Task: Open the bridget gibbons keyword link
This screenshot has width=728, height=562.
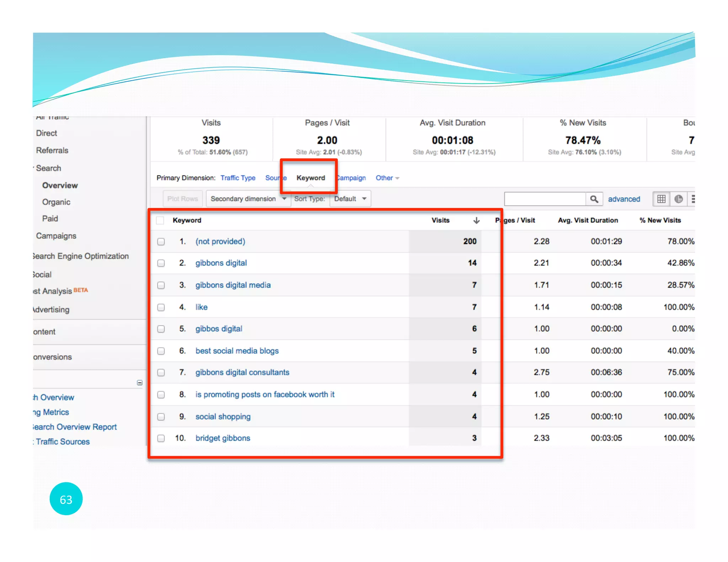Action: [x=223, y=438]
